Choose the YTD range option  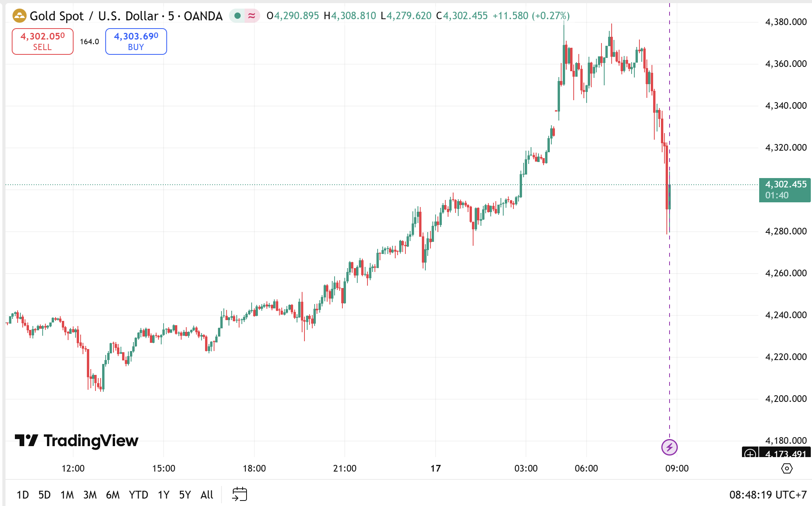coord(138,495)
